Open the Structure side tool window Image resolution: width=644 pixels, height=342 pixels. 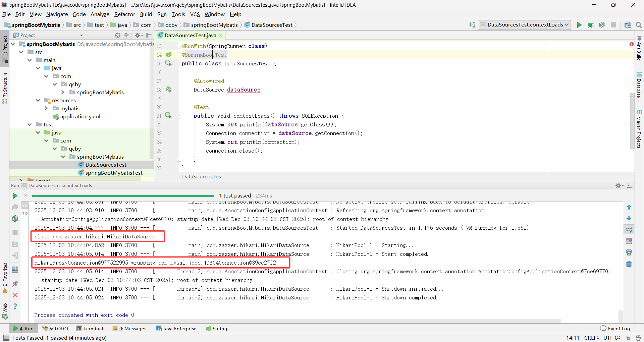coord(5,88)
